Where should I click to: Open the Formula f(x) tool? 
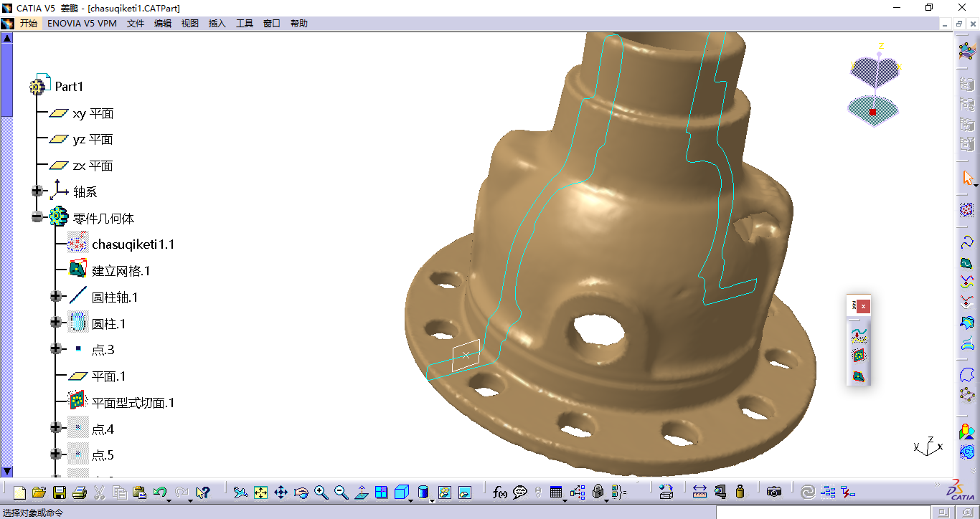[500, 492]
